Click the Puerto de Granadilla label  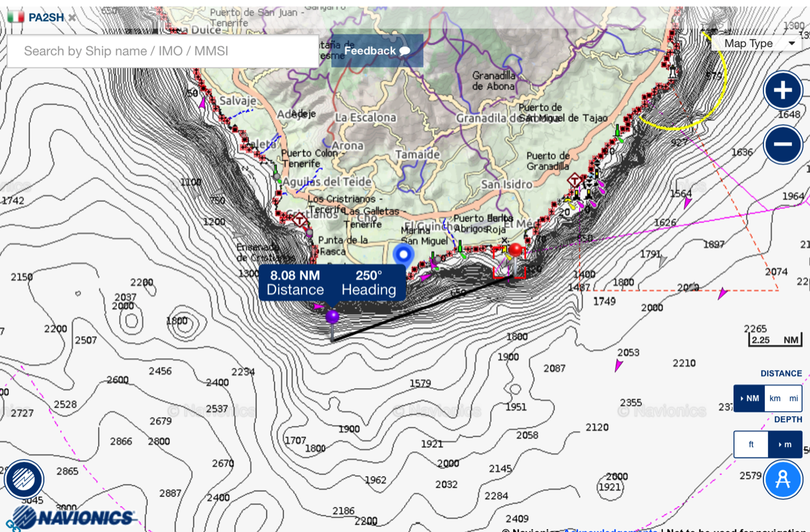point(548,161)
